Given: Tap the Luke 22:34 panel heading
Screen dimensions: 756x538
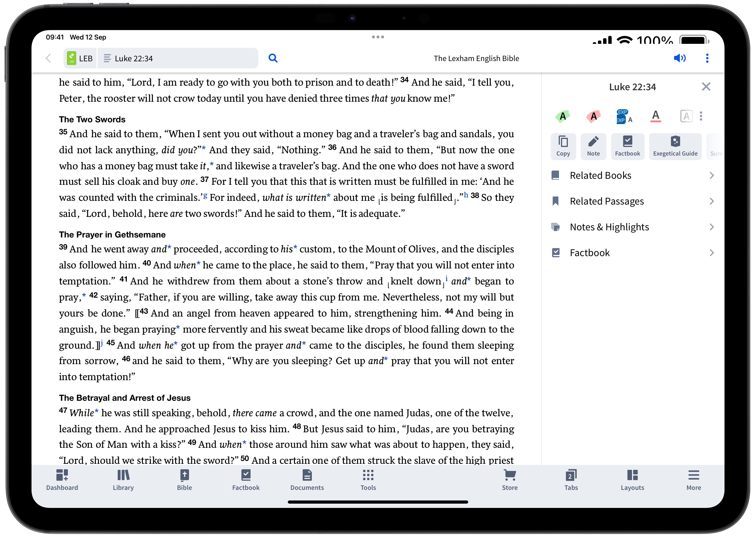Looking at the screenshot, I should coord(632,87).
